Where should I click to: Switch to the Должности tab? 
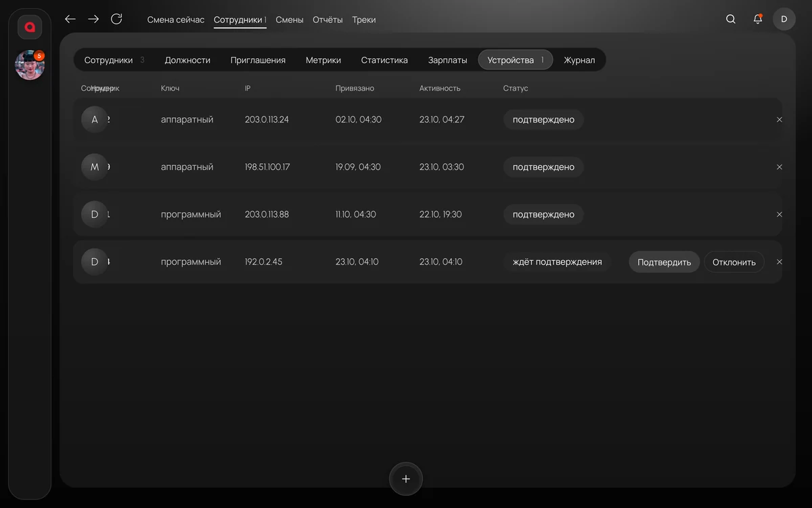[x=187, y=60]
